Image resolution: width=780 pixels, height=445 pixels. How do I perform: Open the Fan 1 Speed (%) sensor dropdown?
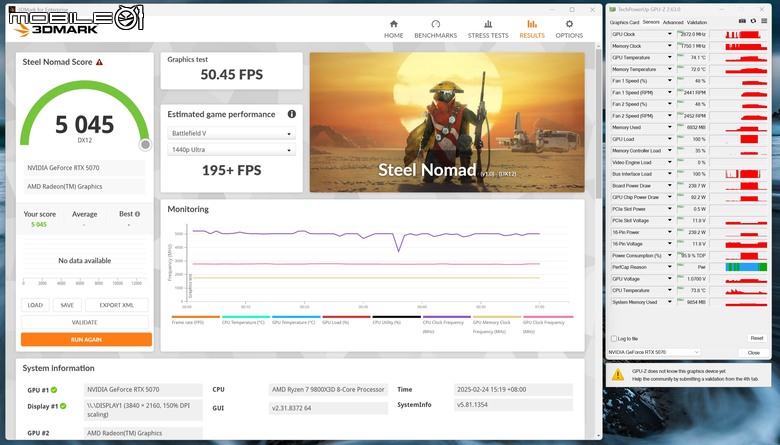[670, 81]
